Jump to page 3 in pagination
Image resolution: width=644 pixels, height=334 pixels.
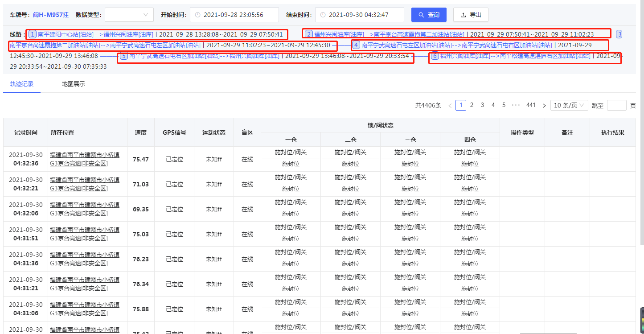click(482, 105)
